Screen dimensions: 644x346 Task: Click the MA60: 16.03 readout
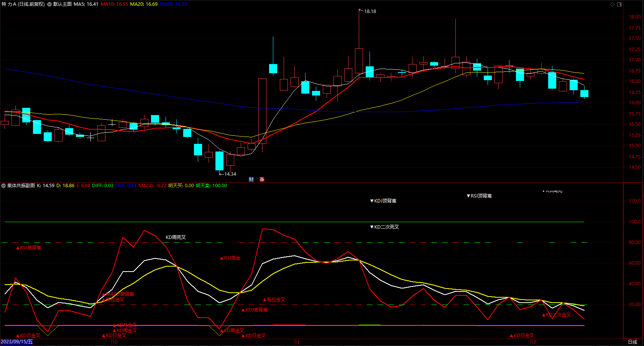pos(173,4)
